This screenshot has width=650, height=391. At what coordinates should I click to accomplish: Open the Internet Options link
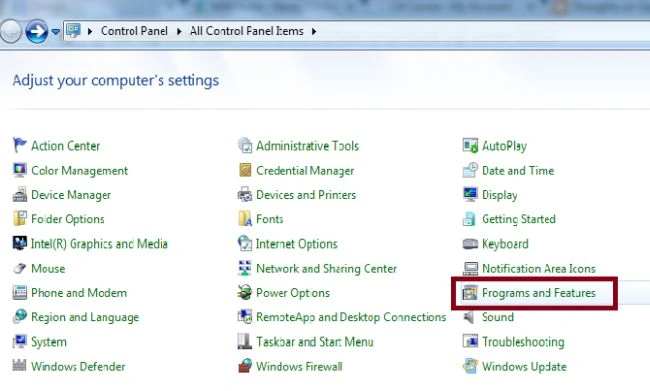coord(297,244)
